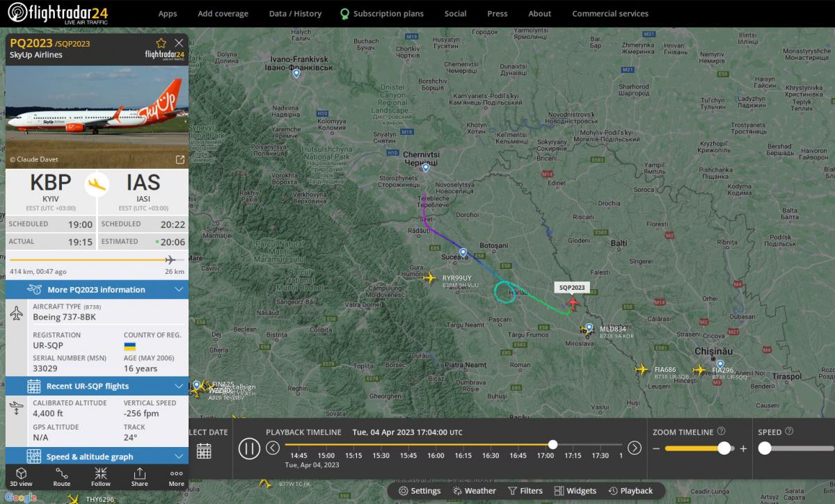
Task: Open map Settings
Action: pyautogui.click(x=419, y=491)
